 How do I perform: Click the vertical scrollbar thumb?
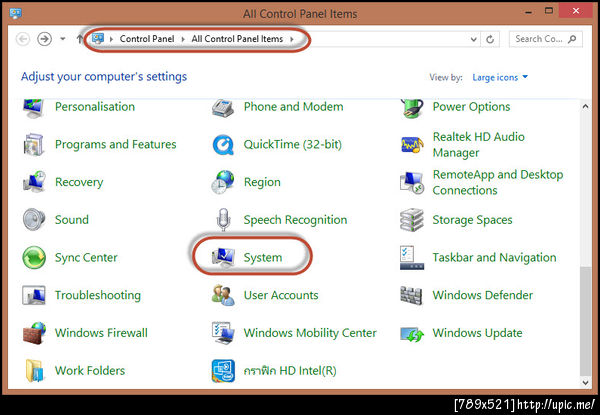click(x=585, y=321)
